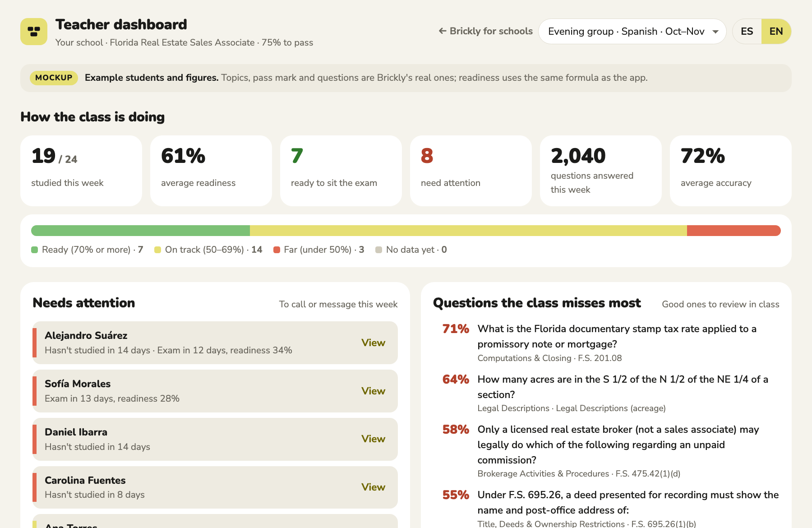Viewport: 812px width, 528px height.
Task: Click the MOCKUP badge
Action: click(54, 78)
